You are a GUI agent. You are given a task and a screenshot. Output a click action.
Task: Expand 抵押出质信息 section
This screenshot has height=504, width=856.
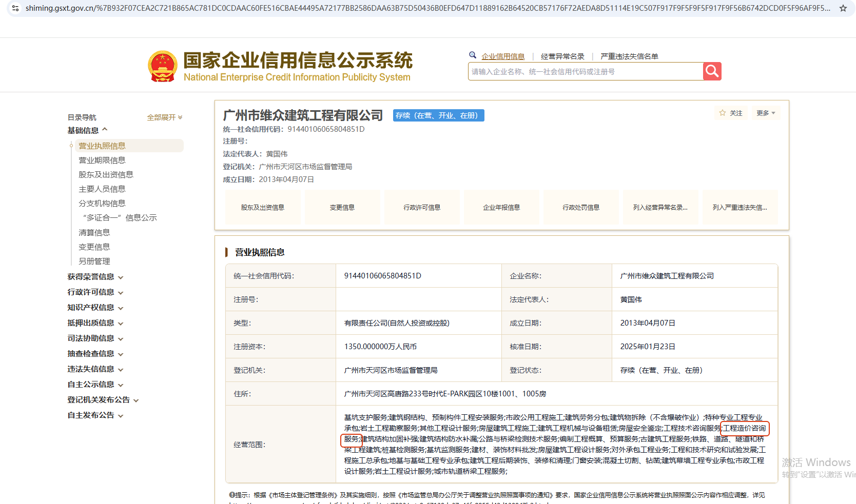(95, 323)
